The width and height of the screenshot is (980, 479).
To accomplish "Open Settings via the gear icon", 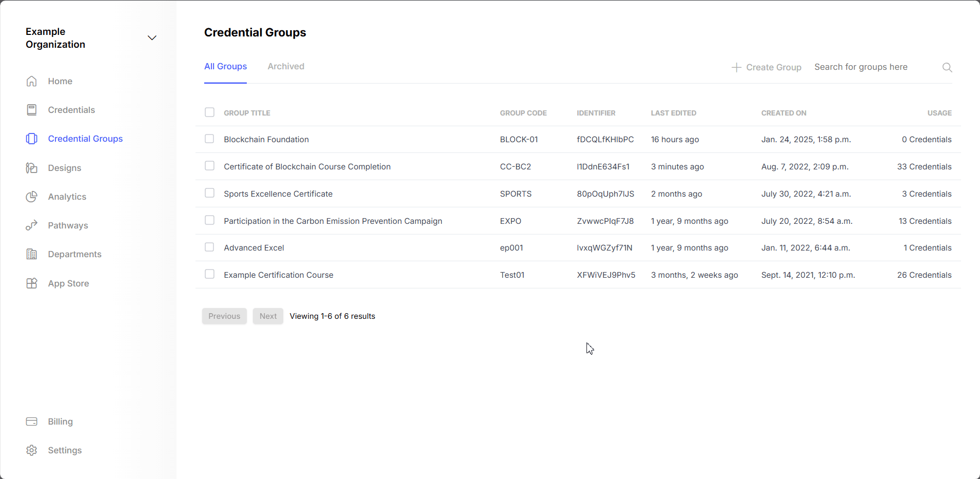I will pyautogui.click(x=31, y=450).
